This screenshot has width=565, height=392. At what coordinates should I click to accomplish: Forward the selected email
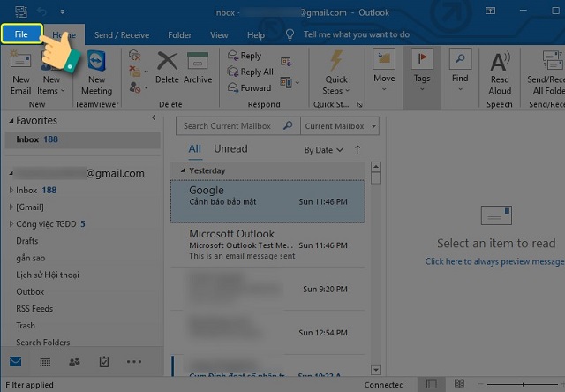pos(249,87)
